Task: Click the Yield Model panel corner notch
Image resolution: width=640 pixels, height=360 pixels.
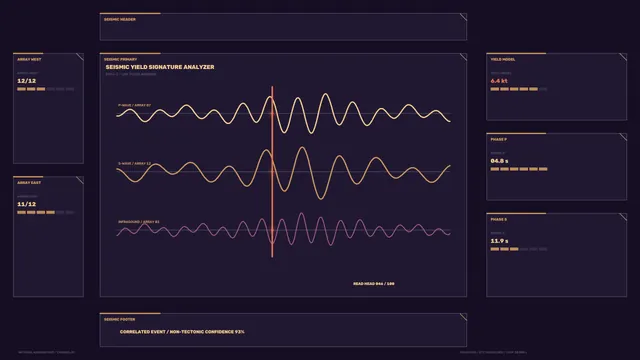Action: (x=623, y=57)
